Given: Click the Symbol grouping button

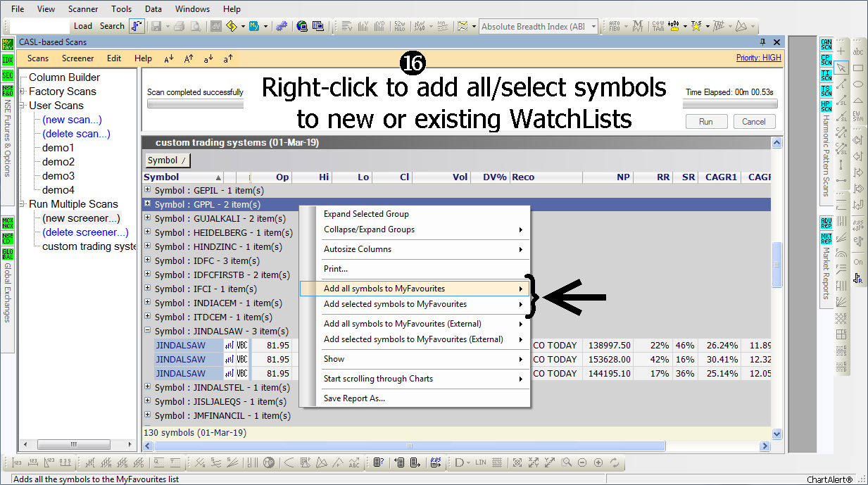Looking at the screenshot, I should 168,160.
